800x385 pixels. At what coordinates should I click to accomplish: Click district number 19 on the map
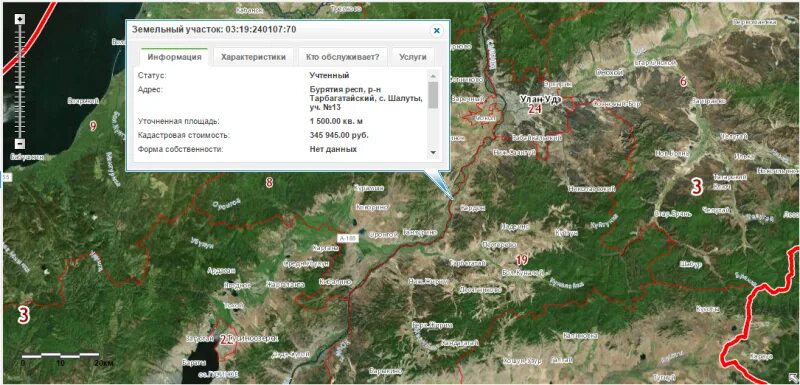tap(521, 260)
